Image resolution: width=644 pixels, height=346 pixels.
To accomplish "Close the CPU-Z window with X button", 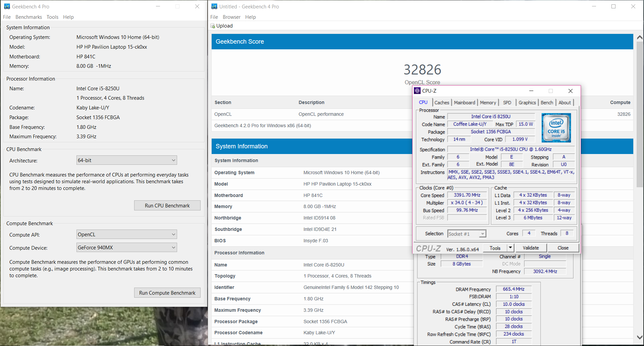I will [x=571, y=91].
